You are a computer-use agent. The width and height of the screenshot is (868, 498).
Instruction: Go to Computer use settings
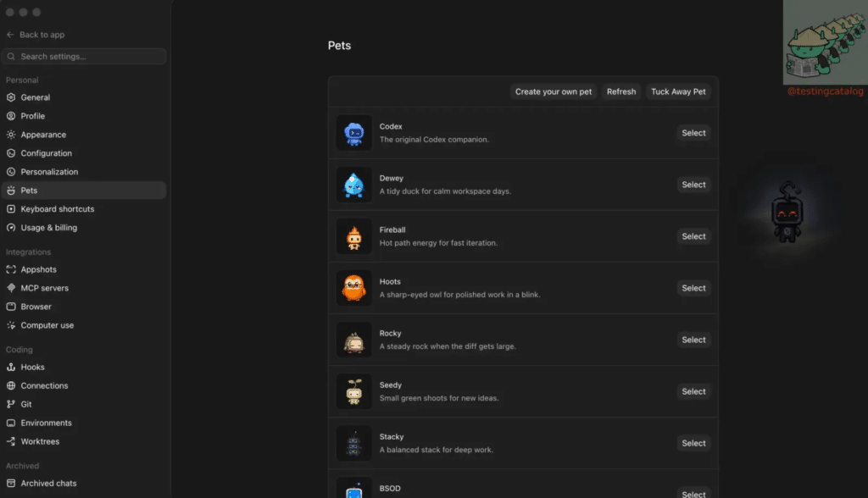[x=84, y=325]
